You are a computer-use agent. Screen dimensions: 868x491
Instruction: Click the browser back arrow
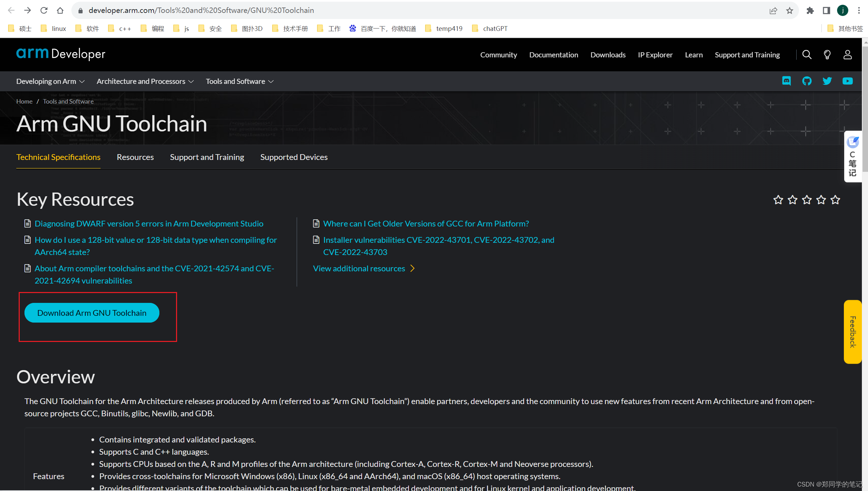pyautogui.click(x=11, y=10)
